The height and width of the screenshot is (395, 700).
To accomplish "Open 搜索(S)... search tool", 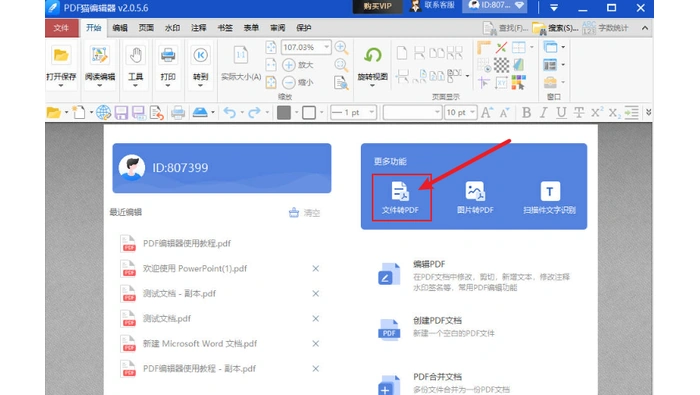I will tap(556, 29).
